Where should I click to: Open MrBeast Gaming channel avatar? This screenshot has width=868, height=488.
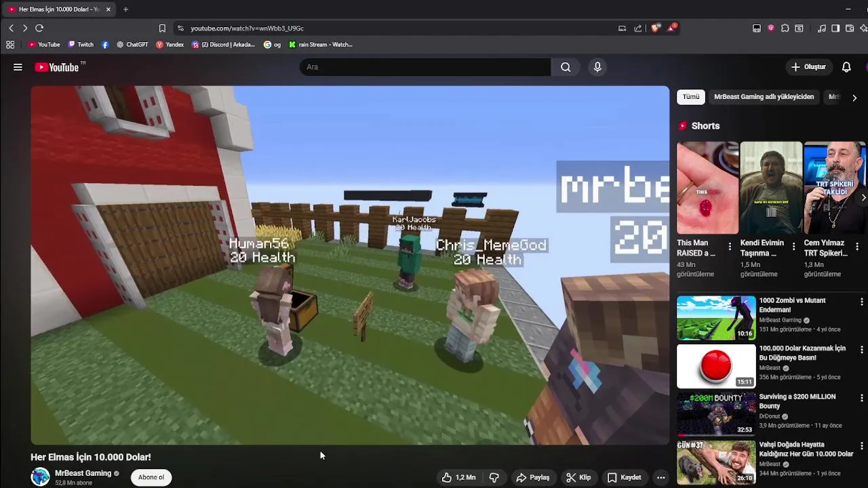[40, 476]
